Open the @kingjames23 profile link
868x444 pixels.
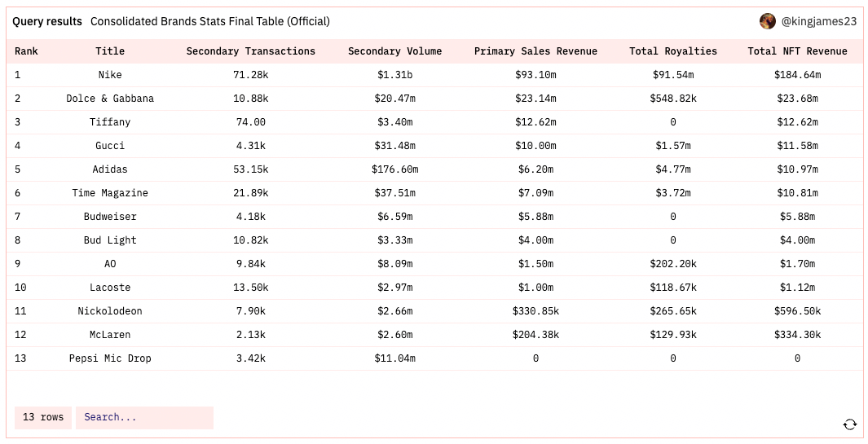tap(819, 22)
